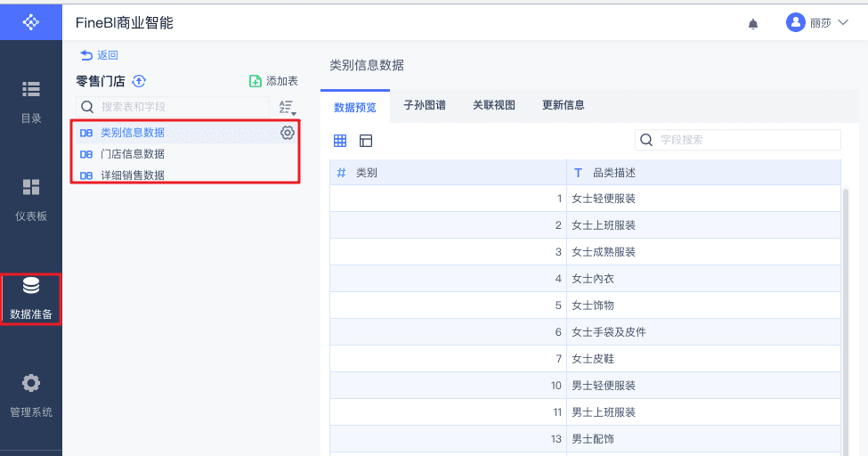This screenshot has height=456, width=868.
Task: Click the notification bell icon
Action: (x=753, y=23)
